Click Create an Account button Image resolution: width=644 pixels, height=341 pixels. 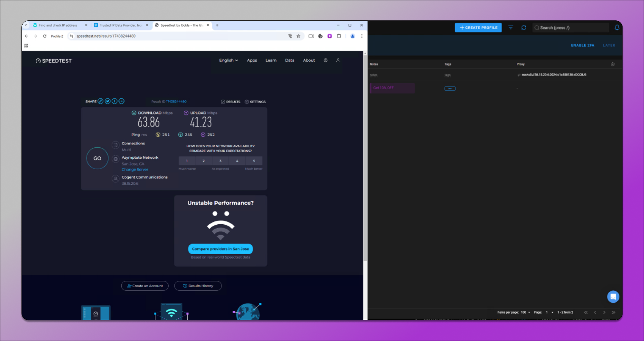point(145,286)
